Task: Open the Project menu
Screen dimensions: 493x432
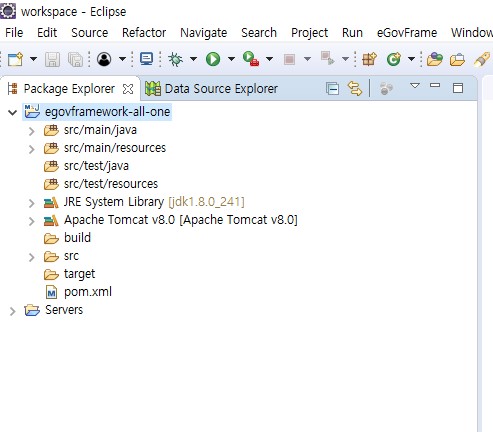Action: click(x=309, y=33)
